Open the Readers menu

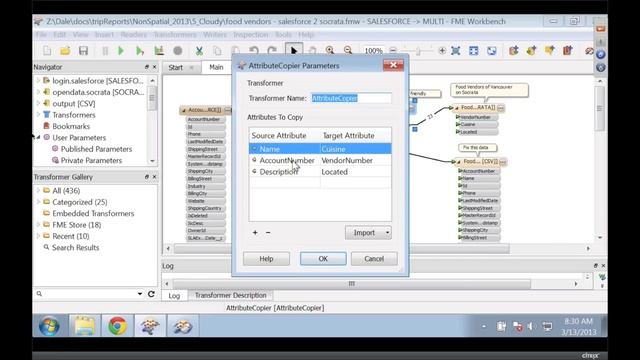[133, 35]
